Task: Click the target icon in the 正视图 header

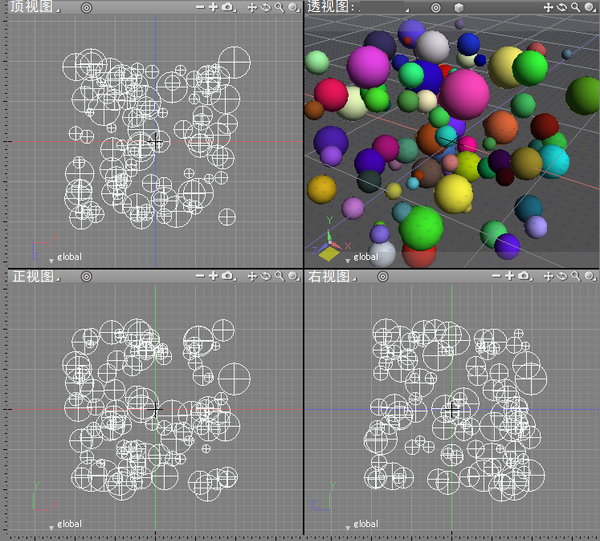Action: point(86,276)
